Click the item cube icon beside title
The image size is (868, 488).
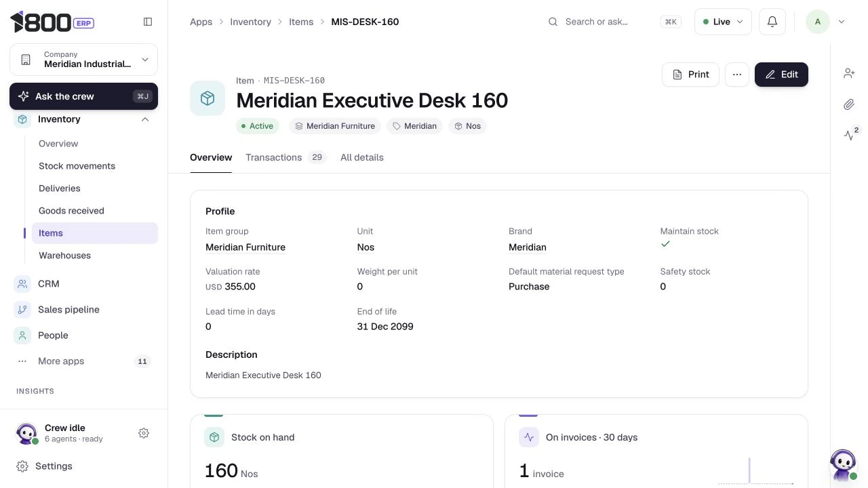click(x=208, y=98)
